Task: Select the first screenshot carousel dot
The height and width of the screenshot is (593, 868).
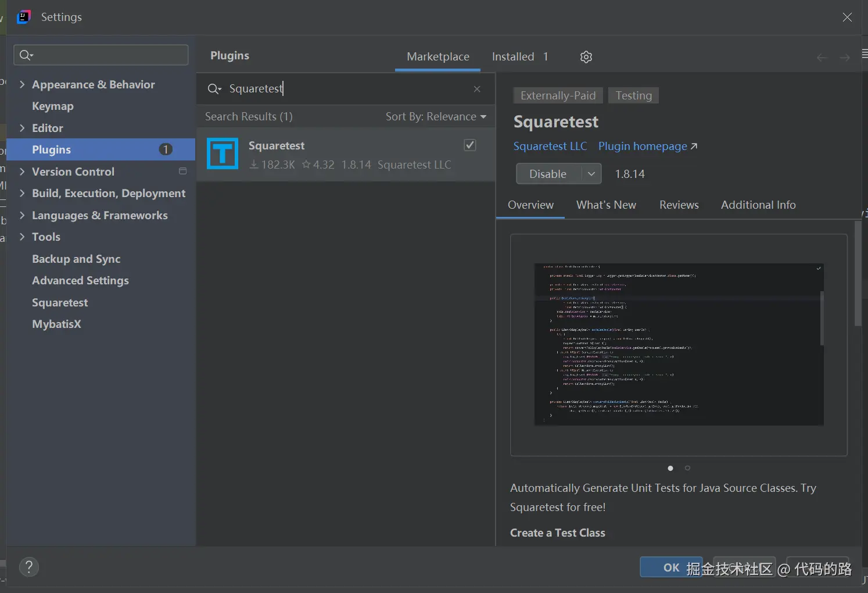Action: coord(670,468)
